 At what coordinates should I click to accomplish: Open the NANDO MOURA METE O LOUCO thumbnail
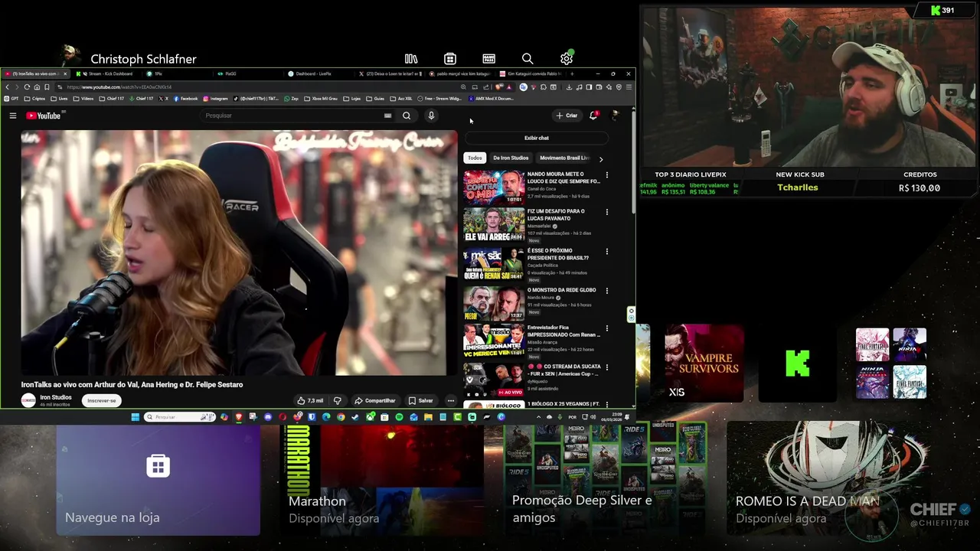coord(494,187)
